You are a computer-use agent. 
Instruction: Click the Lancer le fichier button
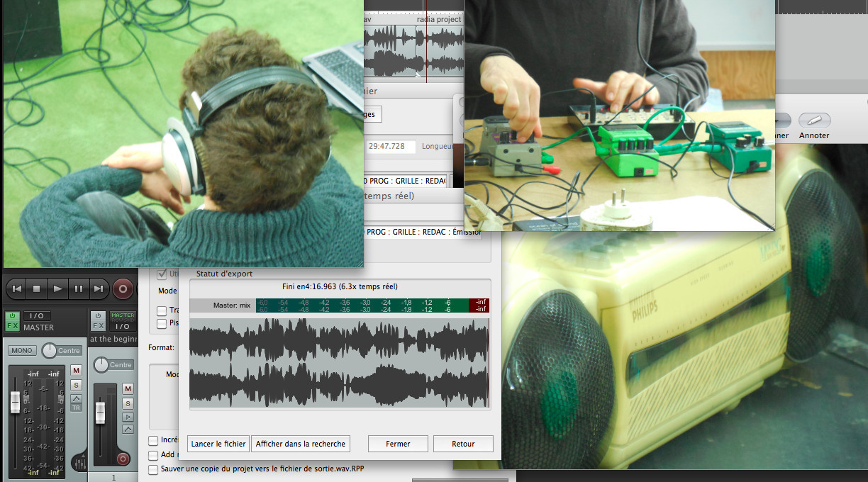218,444
